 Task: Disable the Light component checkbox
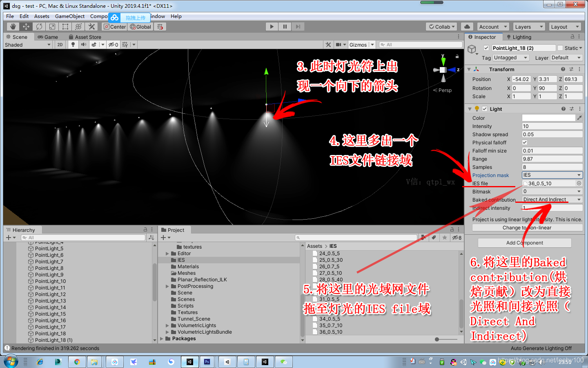coord(485,109)
